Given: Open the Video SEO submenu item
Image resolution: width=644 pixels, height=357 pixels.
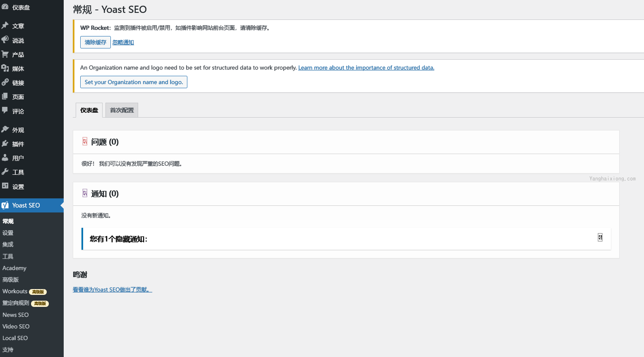Looking at the screenshot, I should [x=16, y=326].
